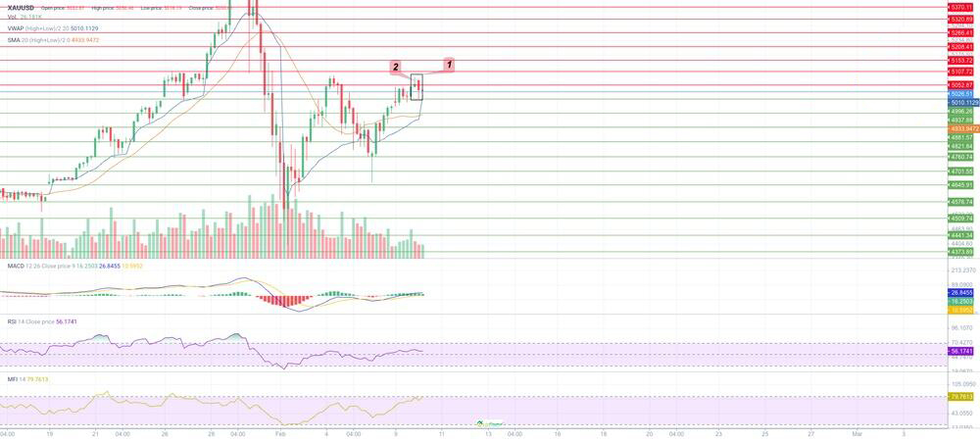Screen dimensions: 980x440
Task: Click the Feb date on time axis
Action: 279,432
